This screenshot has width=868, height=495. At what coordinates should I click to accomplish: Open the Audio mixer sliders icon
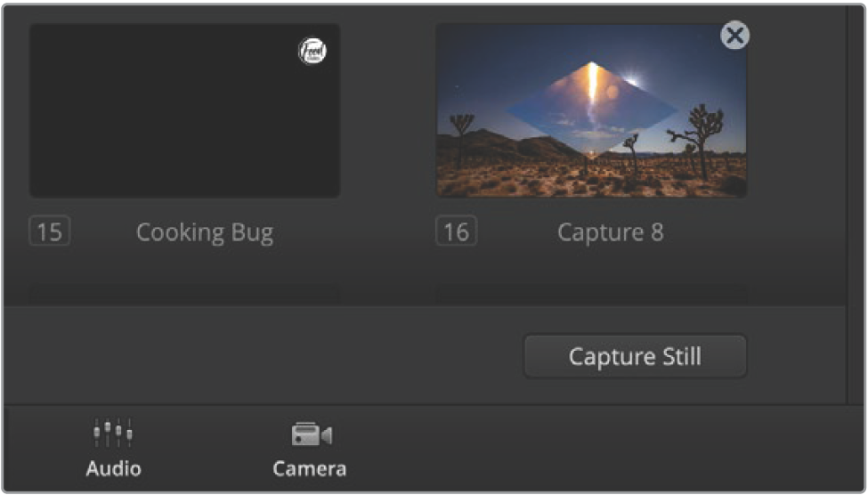point(113,434)
